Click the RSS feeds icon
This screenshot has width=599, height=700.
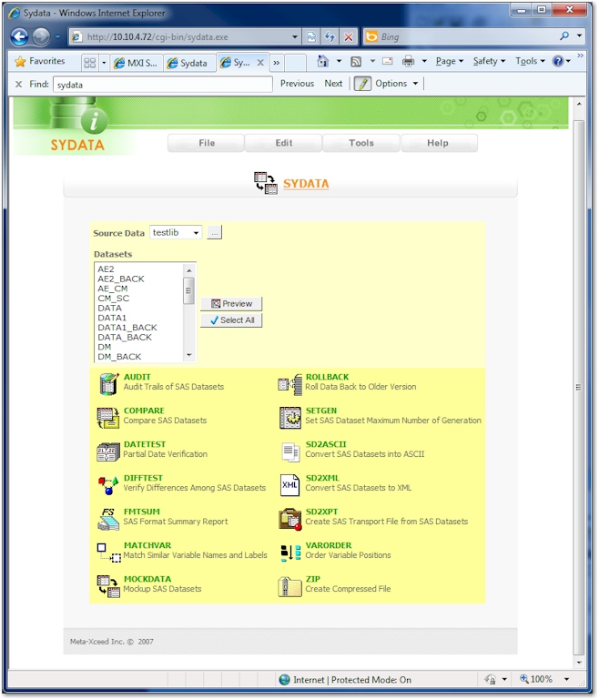(356, 62)
